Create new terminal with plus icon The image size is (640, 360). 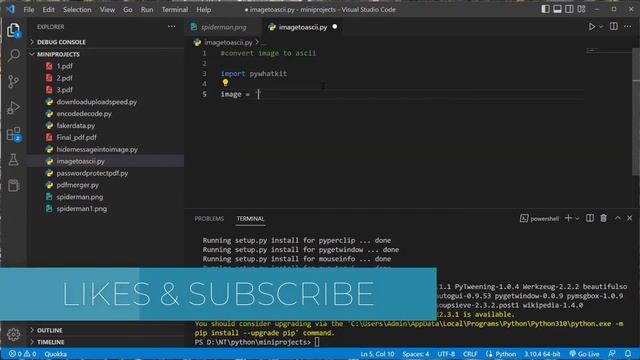click(x=568, y=218)
